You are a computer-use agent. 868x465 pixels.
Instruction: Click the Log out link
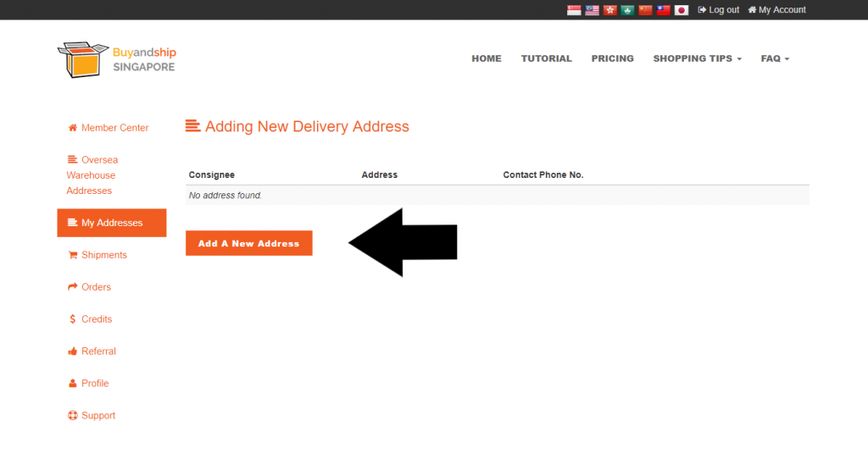click(x=718, y=10)
